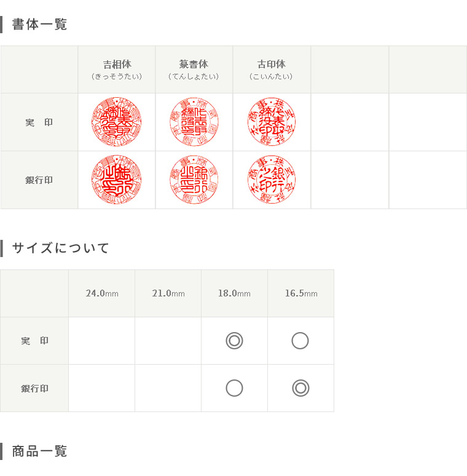
Task: Click the 吉相体 column header
Action: tap(117, 69)
